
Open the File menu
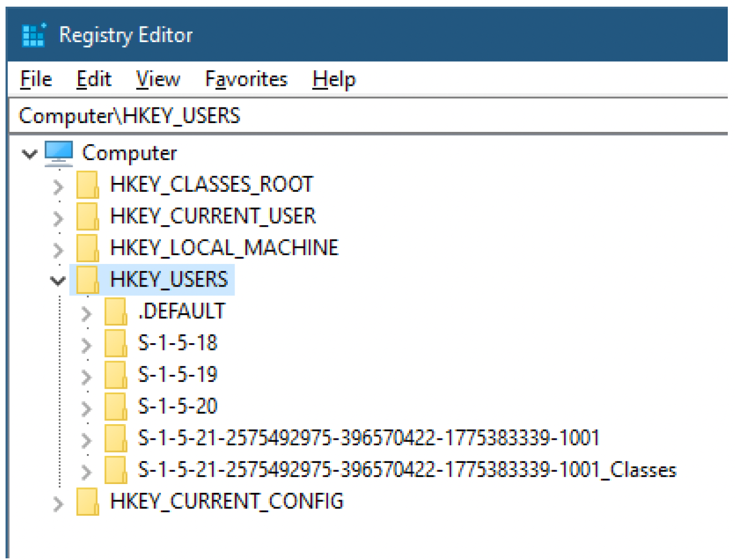click(36, 79)
